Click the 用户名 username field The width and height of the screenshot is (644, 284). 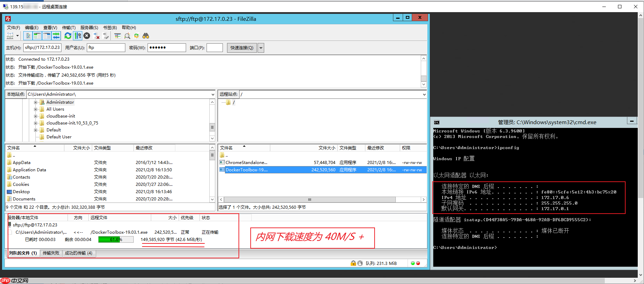(x=106, y=48)
